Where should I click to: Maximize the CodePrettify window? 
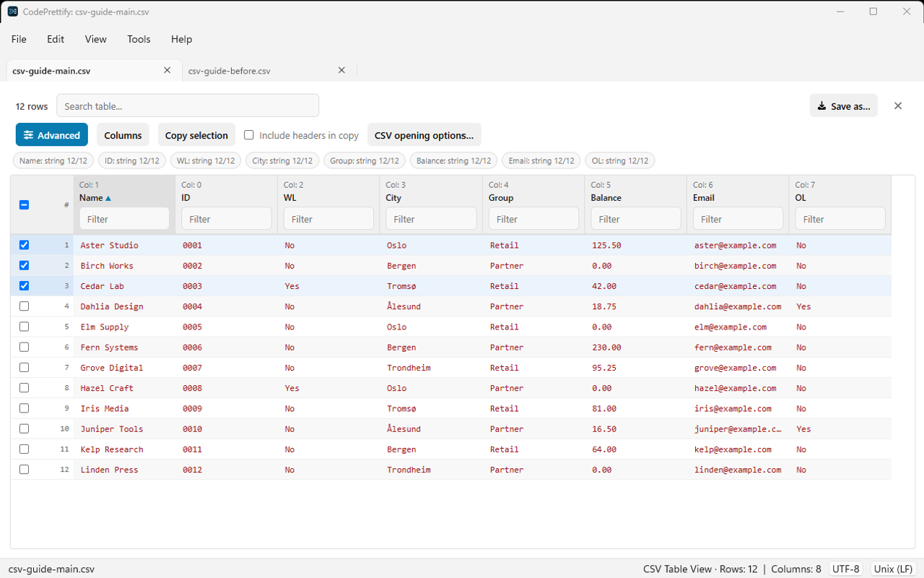(x=873, y=12)
